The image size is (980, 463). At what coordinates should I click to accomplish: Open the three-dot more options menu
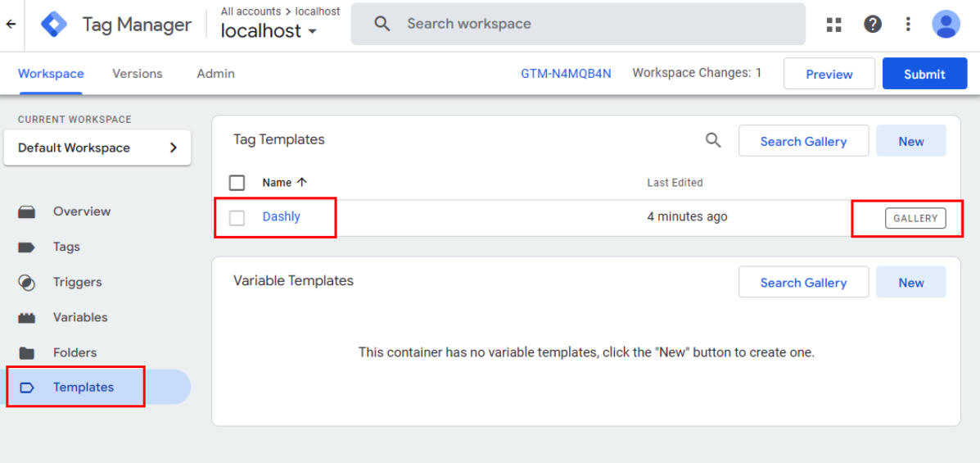909,25
